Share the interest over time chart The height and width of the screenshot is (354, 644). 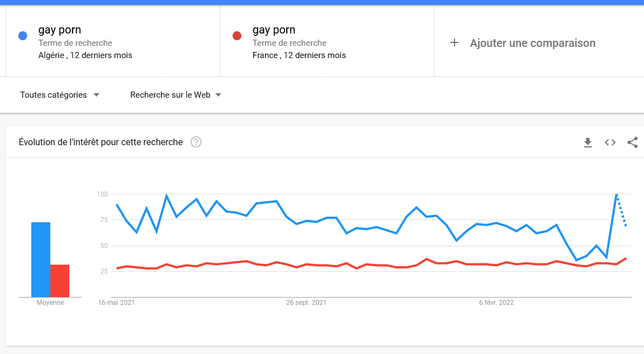click(632, 142)
